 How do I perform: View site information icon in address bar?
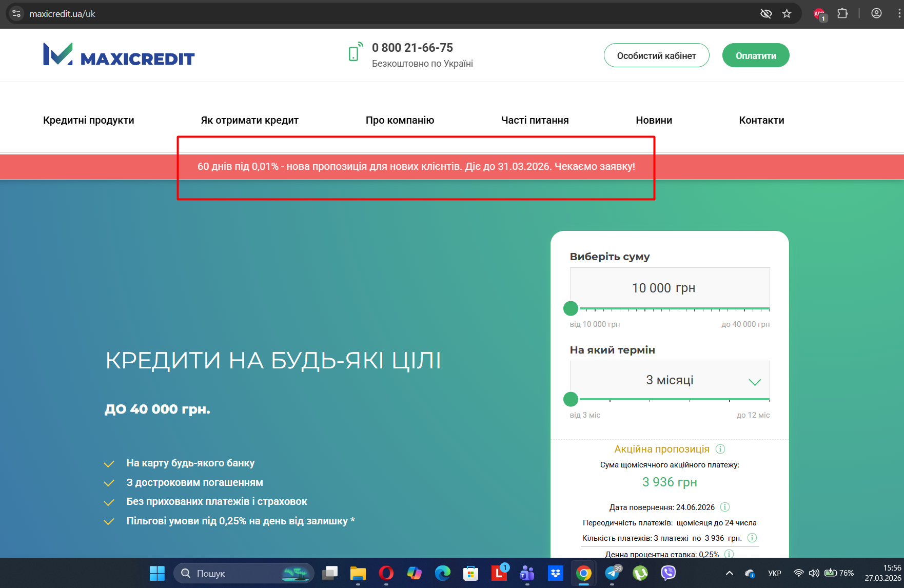click(x=16, y=14)
